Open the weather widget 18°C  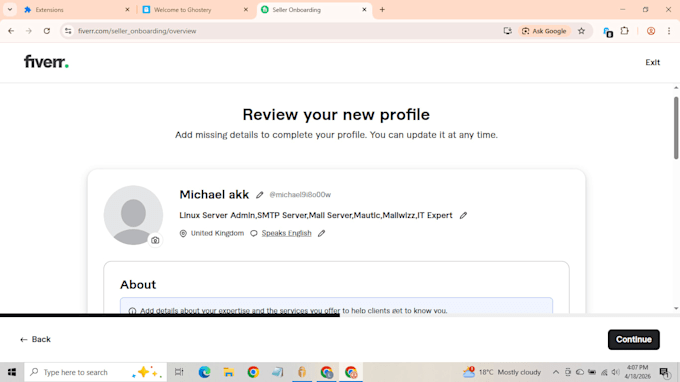pyautogui.click(x=502, y=372)
